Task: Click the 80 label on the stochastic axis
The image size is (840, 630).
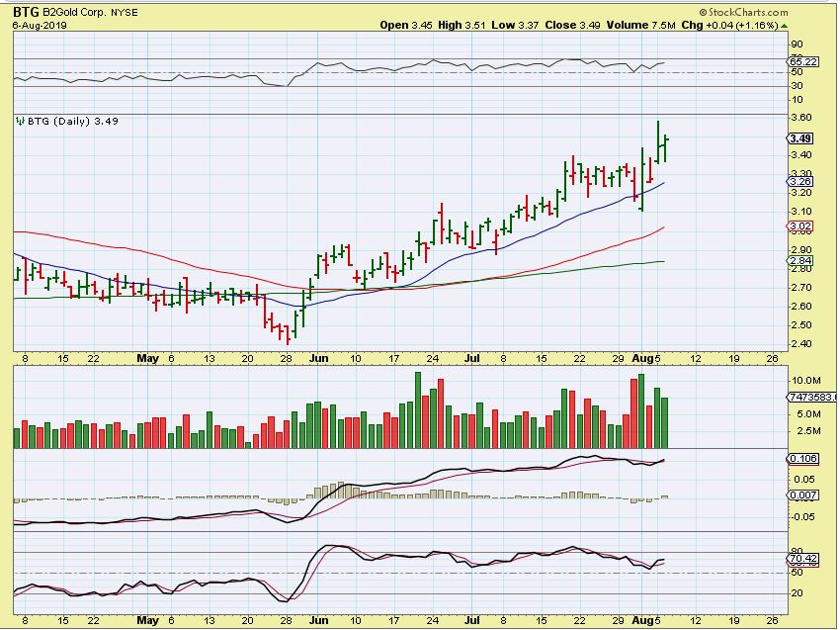Action: [797, 551]
